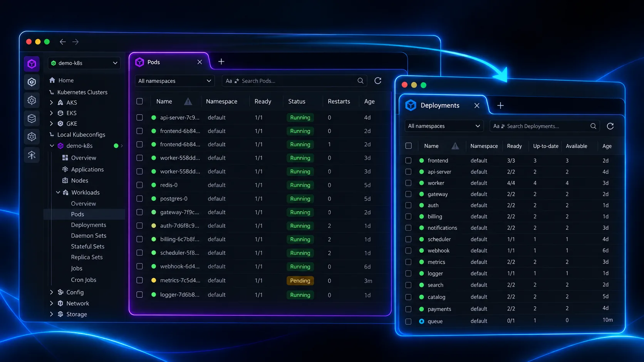Add new tab next to Pods
This screenshot has height=362, width=644.
click(x=221, y=62)
